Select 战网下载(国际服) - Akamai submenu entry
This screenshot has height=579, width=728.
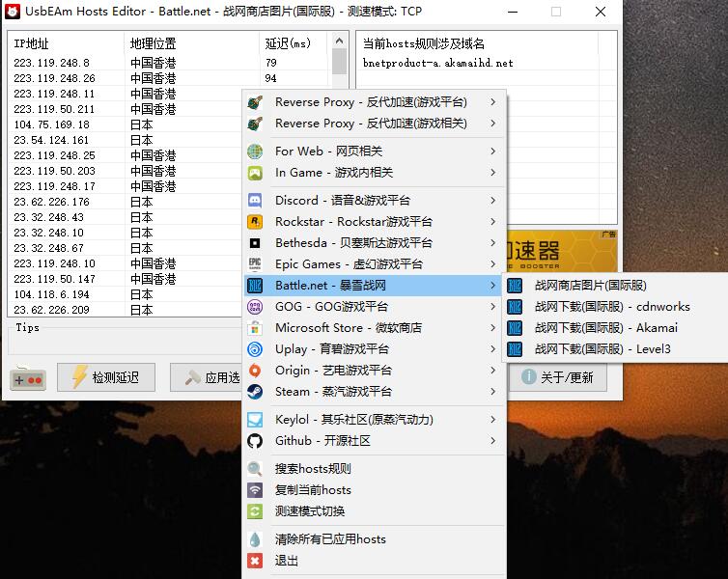click(x=605, y=328)
